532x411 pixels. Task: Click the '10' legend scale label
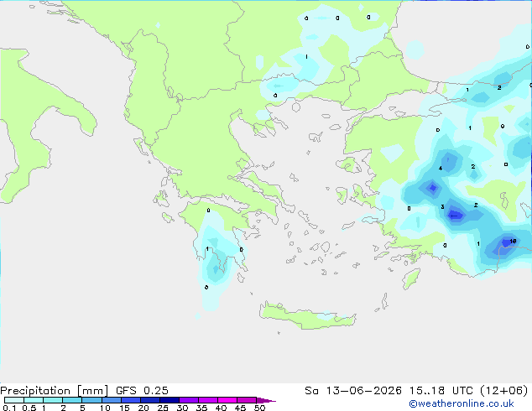tap(105, 408)
